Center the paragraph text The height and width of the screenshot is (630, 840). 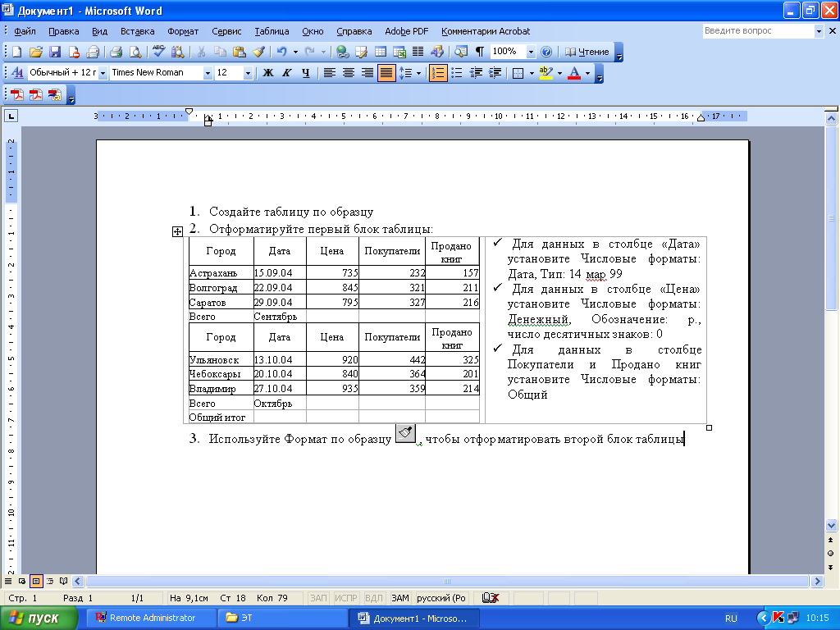348,73
